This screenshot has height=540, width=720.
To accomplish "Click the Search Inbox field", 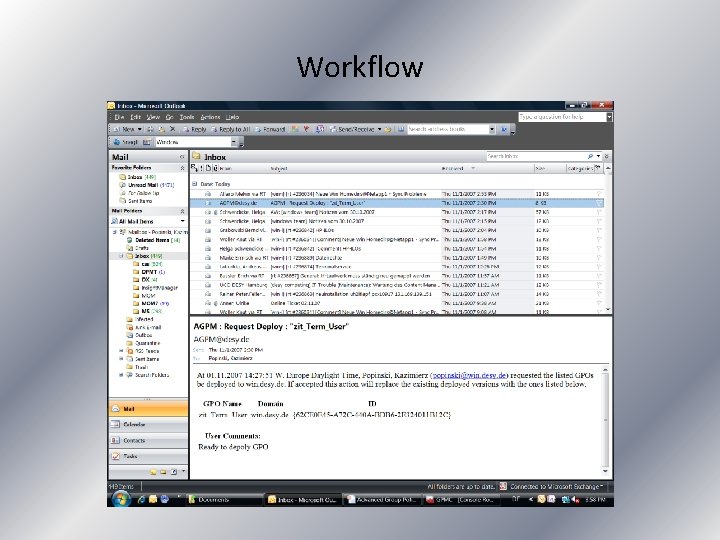I will (x=536, y=157).
